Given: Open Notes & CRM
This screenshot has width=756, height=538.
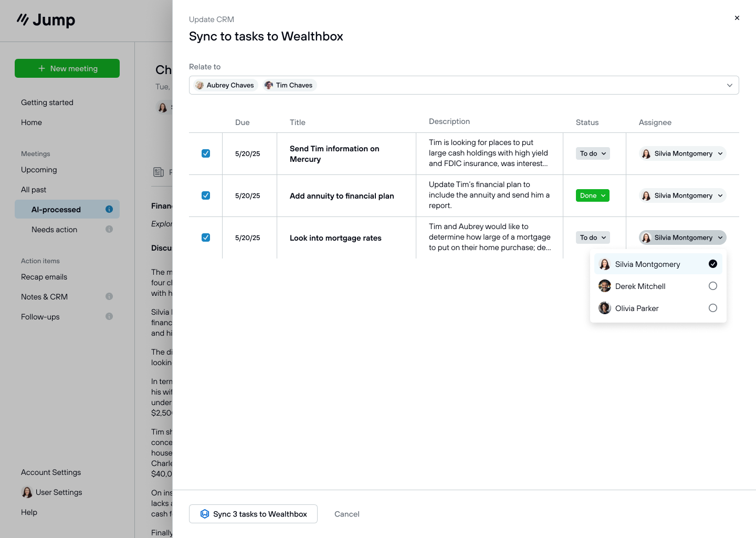Looking at the screenshot, I should [44, 297].
